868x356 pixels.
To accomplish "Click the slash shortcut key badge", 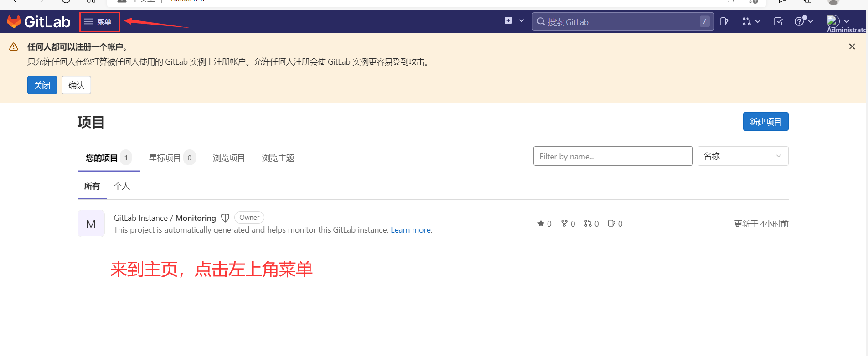I will [x=704, y=21].
